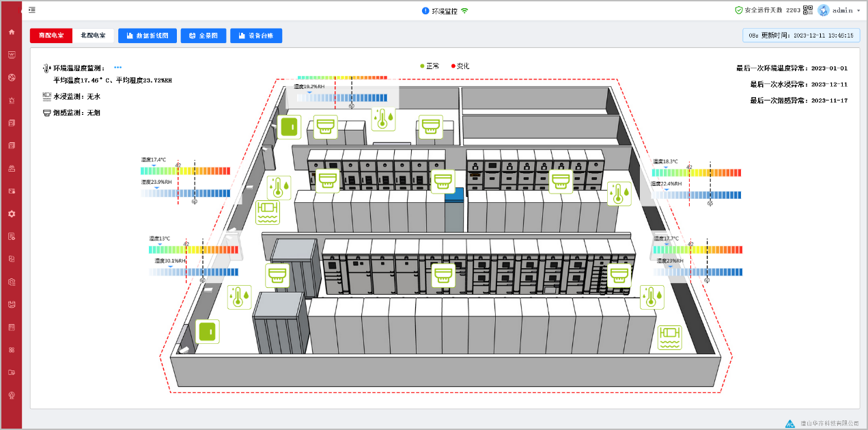Screen dimensions: 868x430
Task: Click the water leak sensor icon at bottom-right corner
Action: click(x=669, y=337)
